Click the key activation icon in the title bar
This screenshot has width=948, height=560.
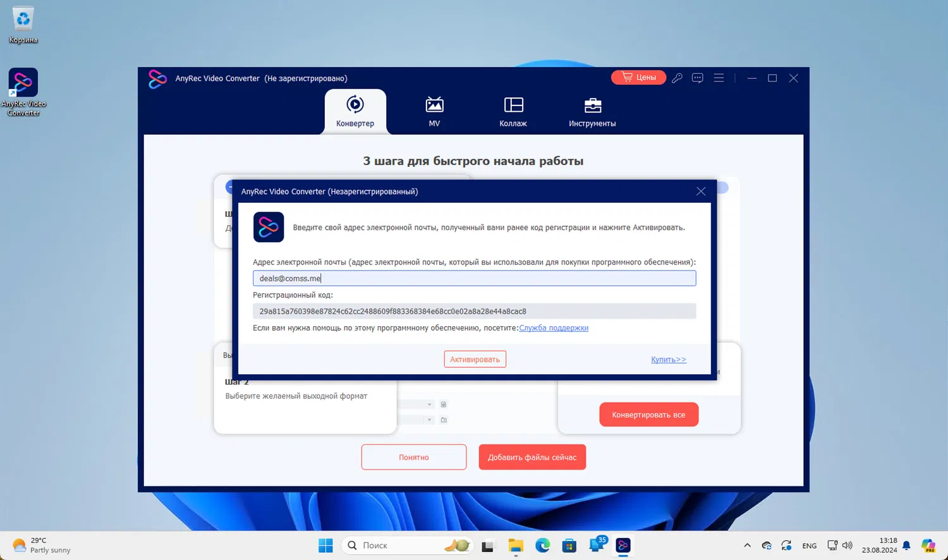[x=677, y=78]
